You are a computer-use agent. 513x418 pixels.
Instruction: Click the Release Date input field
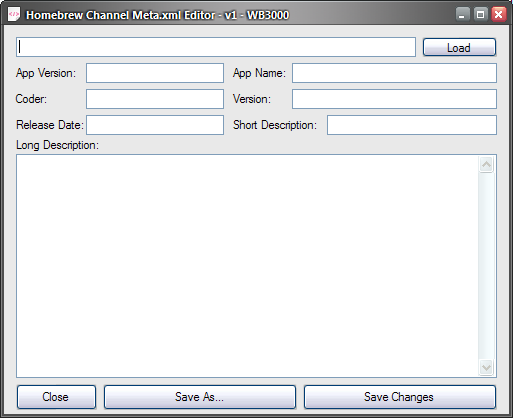155,125
